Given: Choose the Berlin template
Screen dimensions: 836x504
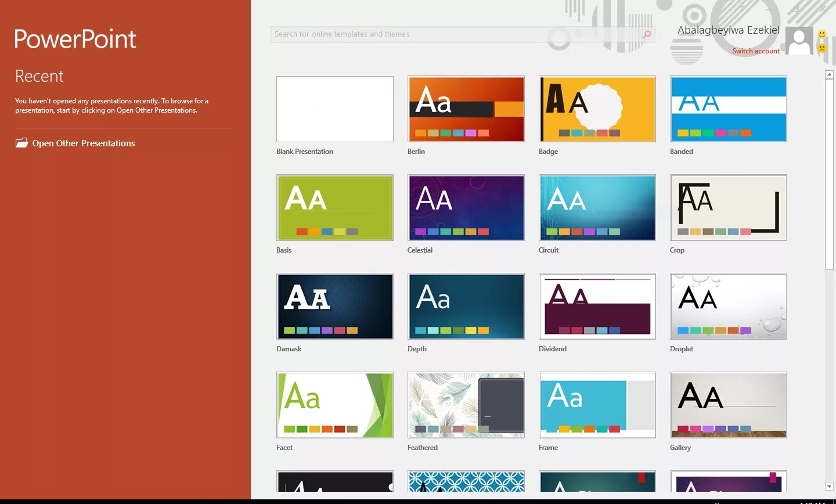Looking at the screenshot, I should pos(466,109).
